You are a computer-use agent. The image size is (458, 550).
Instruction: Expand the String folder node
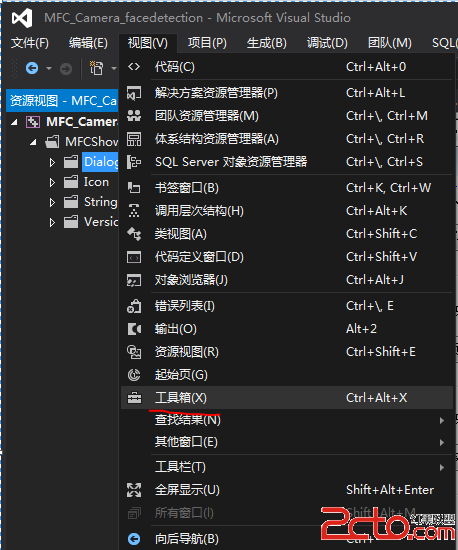tap(52, 202)
